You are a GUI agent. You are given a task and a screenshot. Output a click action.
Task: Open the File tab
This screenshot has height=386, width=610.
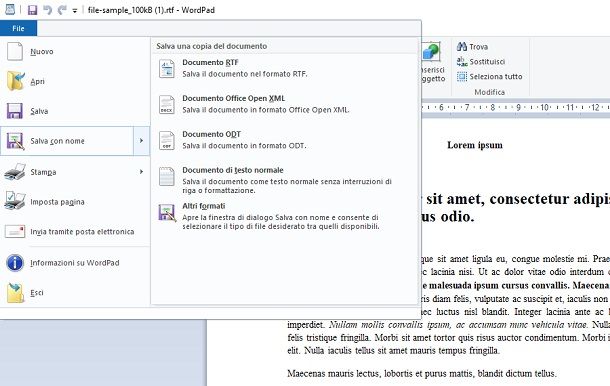[18, 28]
